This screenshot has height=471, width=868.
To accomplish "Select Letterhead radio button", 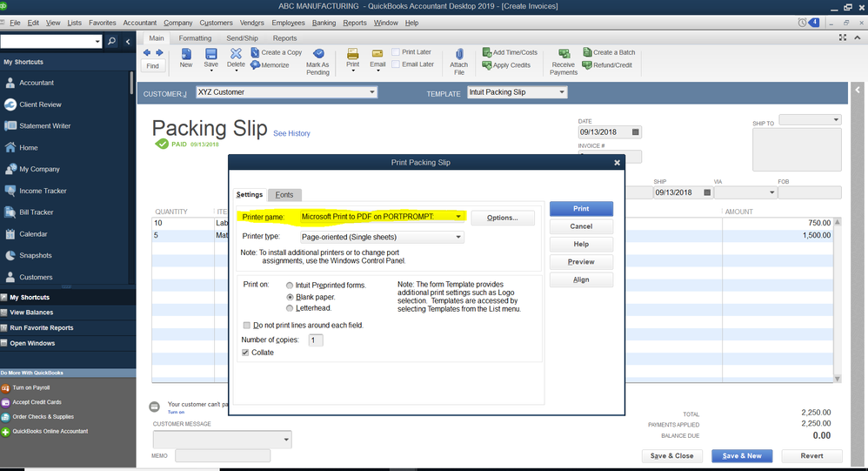I will [290, 308].
